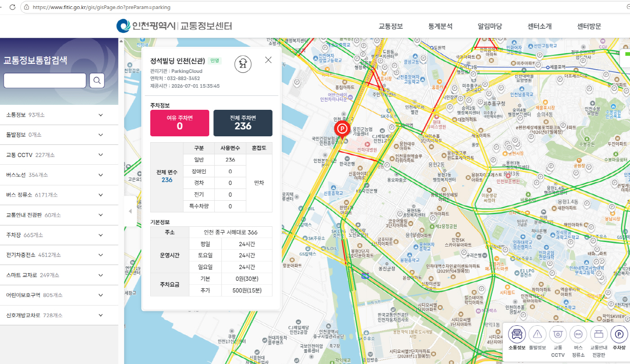Toggle 소통정보 traffic flow layer icon
The image size is (630, 364).
(517, 334)
